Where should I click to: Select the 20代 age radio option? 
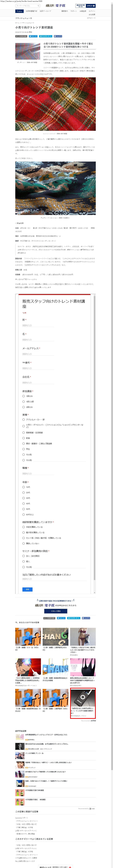tap(24, 493)
